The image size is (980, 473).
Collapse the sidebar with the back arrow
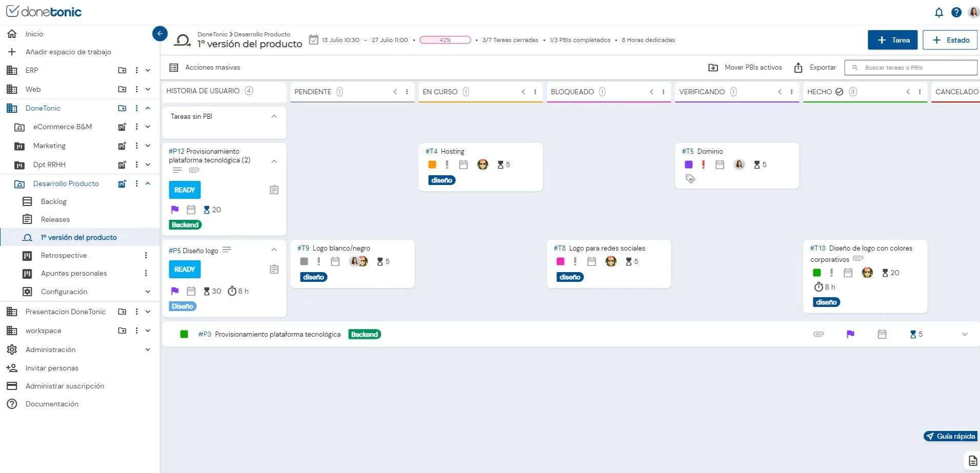pos(160,34)
